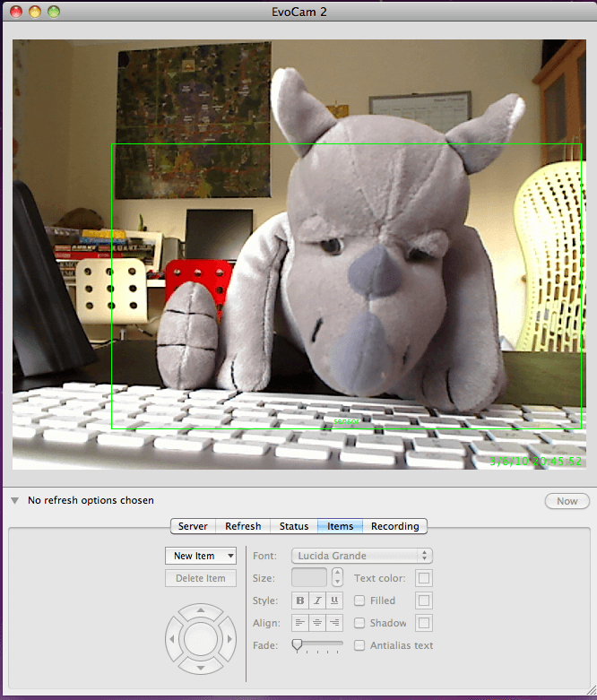This screenshot has height=700, width=597.
Task: Switch to the Server tab
Action: 193,526
